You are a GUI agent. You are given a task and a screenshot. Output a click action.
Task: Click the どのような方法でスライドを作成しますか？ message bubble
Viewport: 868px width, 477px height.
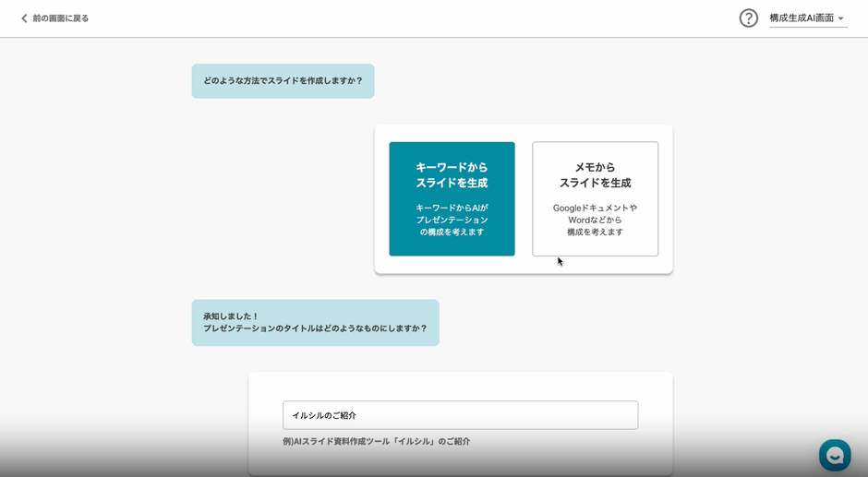pos(283,81)
